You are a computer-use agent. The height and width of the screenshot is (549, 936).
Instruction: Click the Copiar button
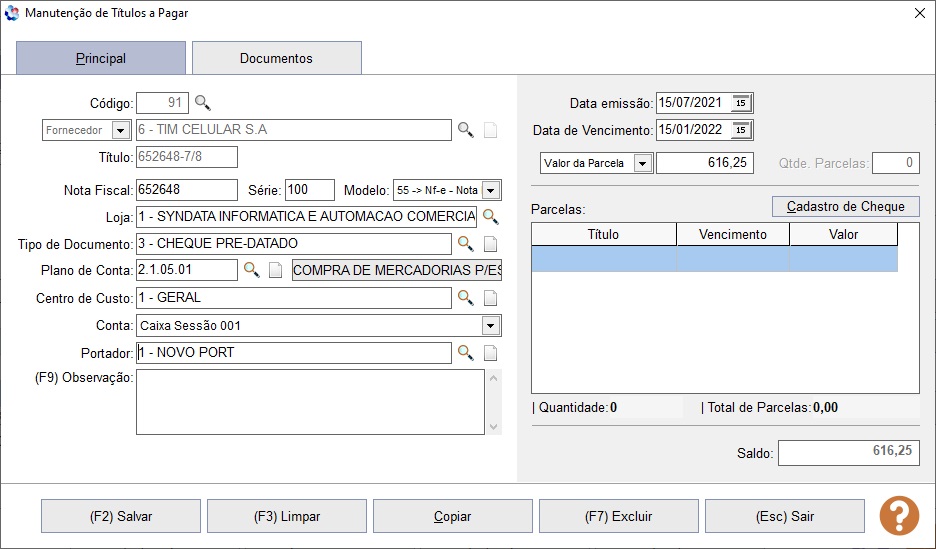452,516
